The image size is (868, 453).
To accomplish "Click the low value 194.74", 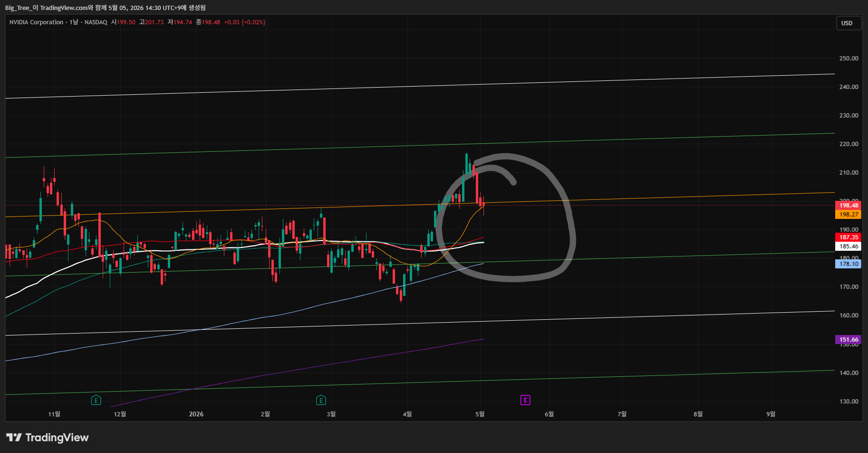I will 183,22.
